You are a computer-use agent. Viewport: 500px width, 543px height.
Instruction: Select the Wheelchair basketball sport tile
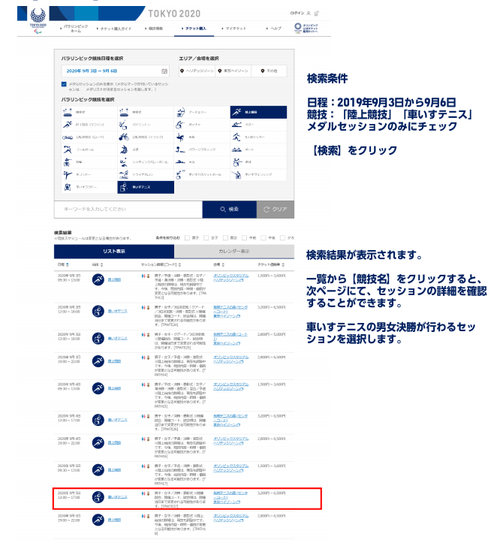(x=202, y=175)
